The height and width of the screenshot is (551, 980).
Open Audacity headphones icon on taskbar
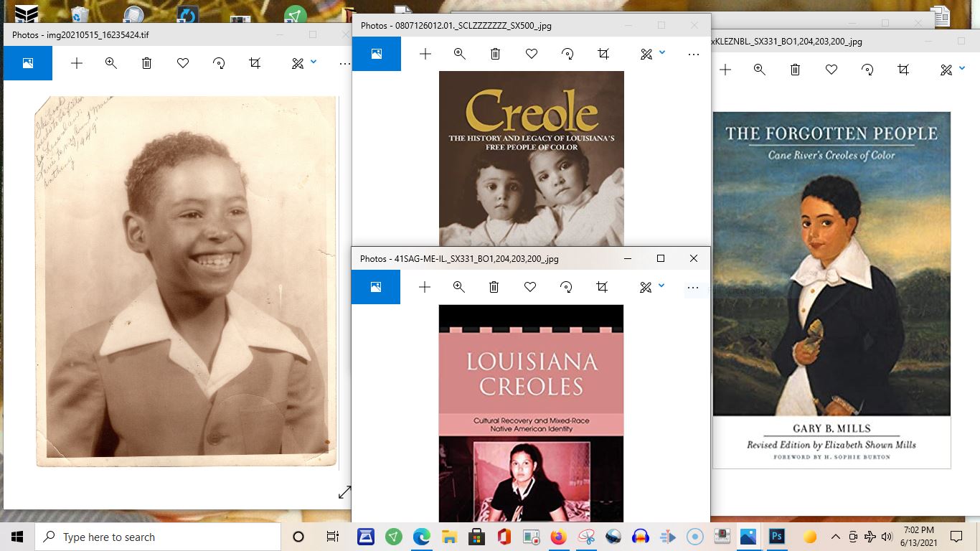(640, 537)
